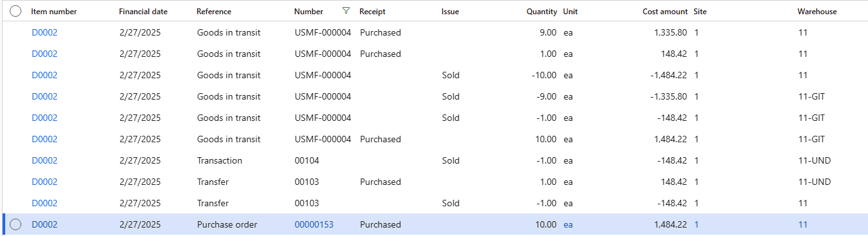Open the Reference column header menu
This screenshot has height=236, width=868.
coord(214,12)
